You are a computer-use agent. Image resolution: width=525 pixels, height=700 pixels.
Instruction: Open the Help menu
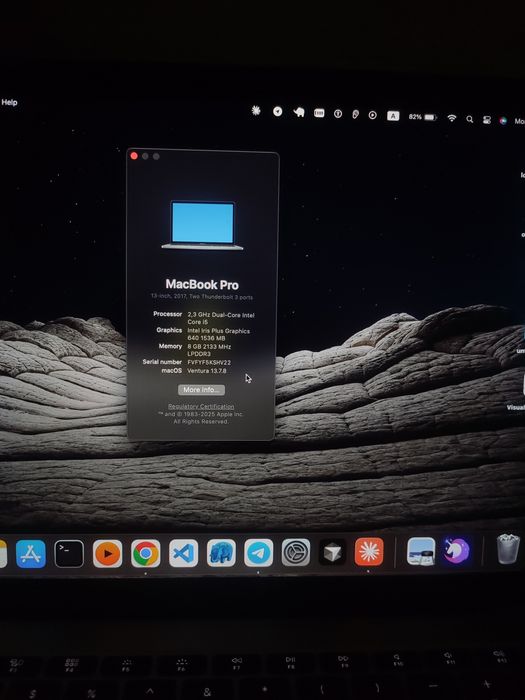(9, 102)
